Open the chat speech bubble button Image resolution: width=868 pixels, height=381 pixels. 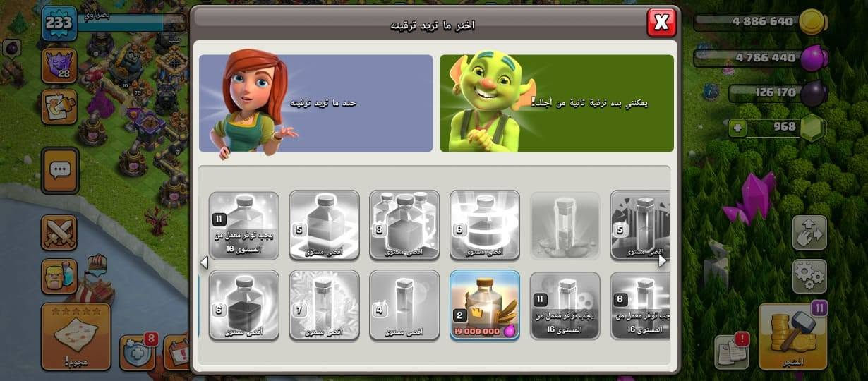pyautogui.click(x=60, y=170)
